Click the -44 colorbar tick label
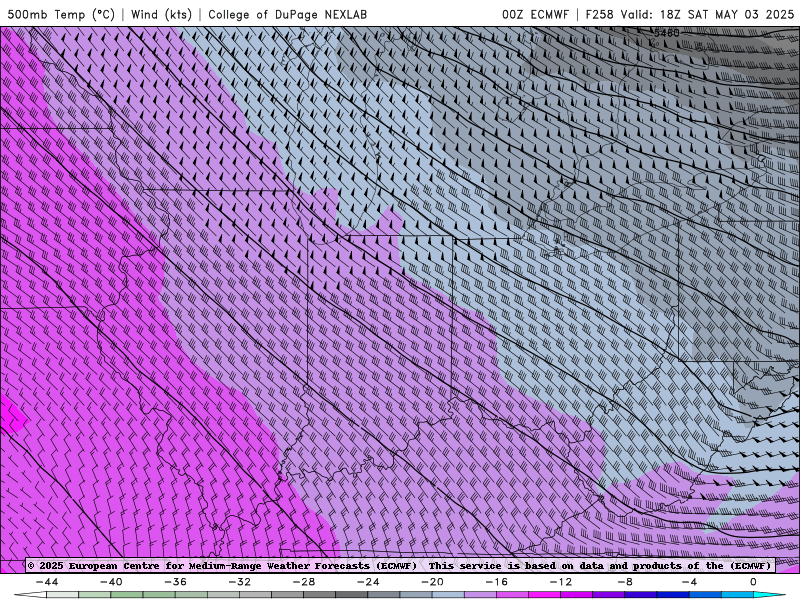Viewport: 800px width, 600px height. [x=47, y=582]
